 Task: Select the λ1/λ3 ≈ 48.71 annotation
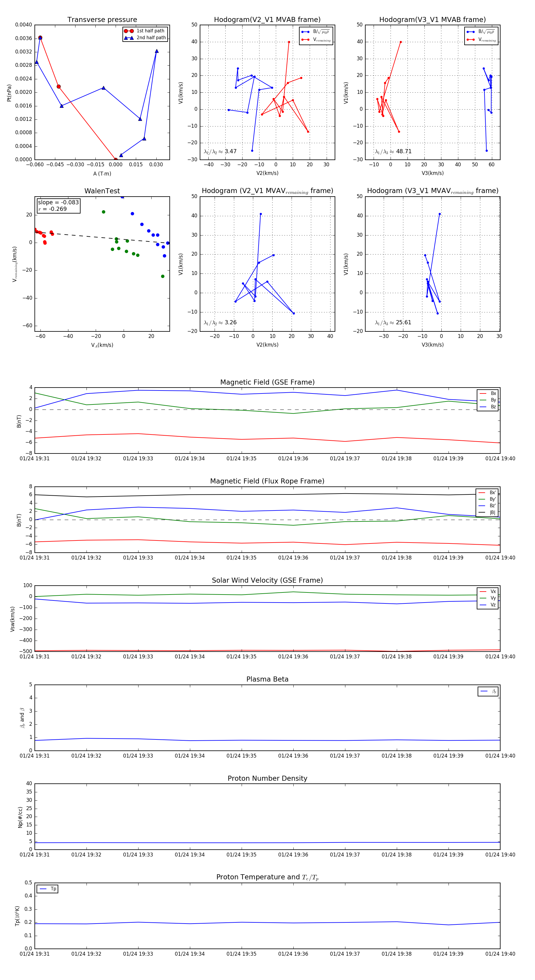coord(393,151)
